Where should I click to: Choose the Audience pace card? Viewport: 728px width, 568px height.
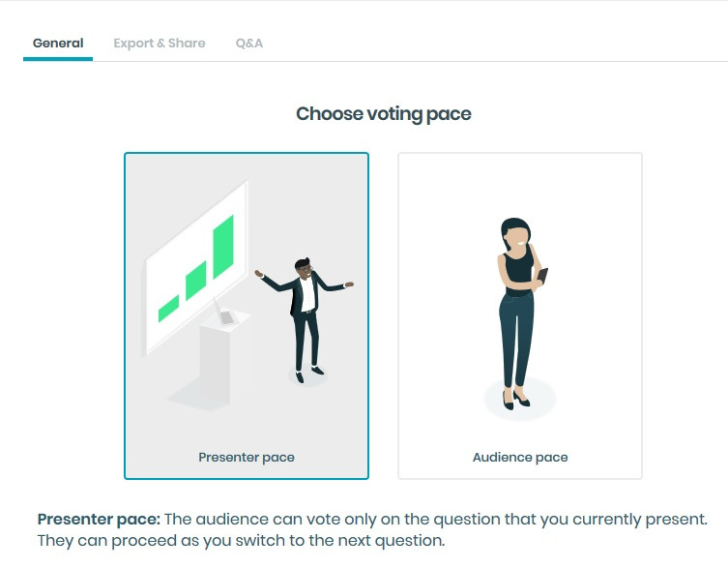pos(519,314)
